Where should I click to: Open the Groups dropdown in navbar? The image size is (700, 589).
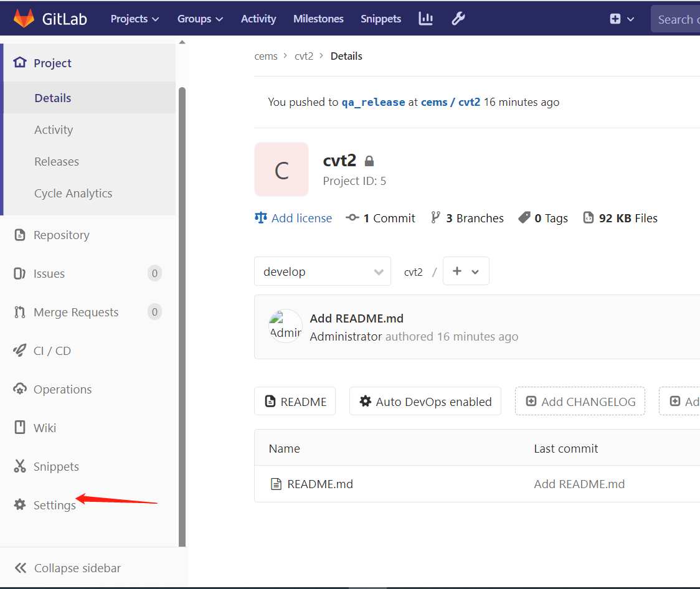click(x=200, y=19)
